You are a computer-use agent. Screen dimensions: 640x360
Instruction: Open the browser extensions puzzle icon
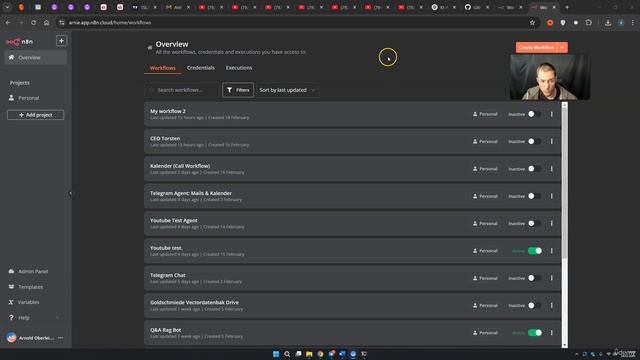tap(589, 23)
